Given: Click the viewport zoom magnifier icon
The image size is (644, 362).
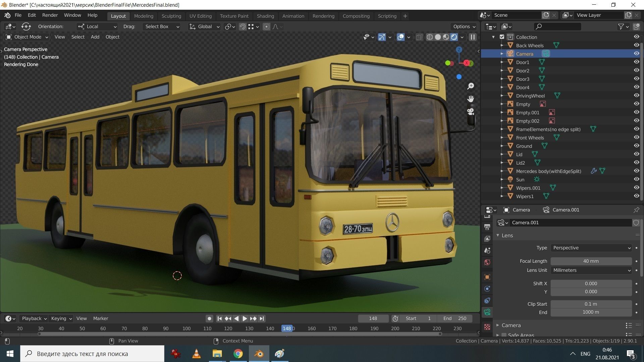Looking at the screenshot, I should pyautogui.click(x=471, y=86).
